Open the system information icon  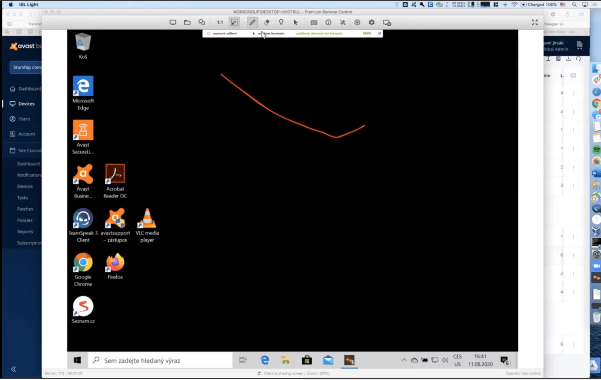[328, 23]
